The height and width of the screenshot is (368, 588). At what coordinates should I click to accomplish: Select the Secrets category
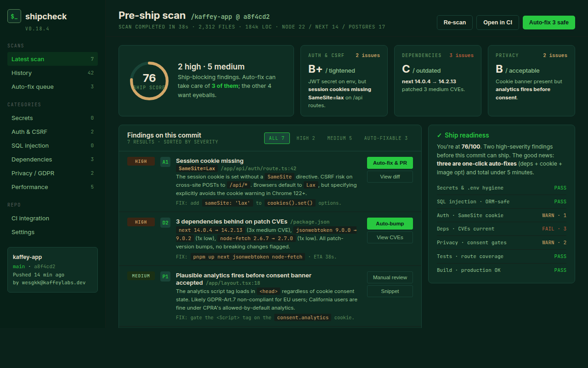click(52, 118)
